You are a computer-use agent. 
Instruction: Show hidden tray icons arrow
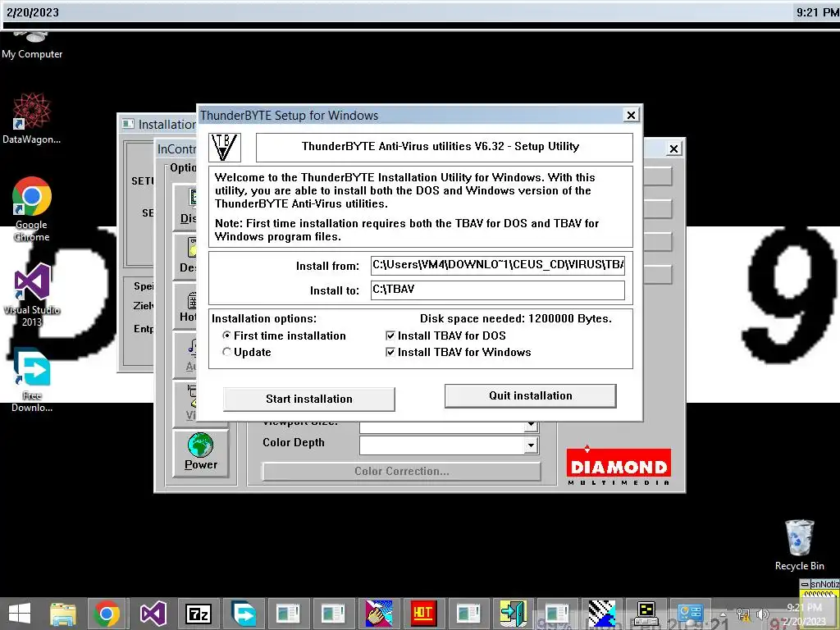(x=724, y=614)
